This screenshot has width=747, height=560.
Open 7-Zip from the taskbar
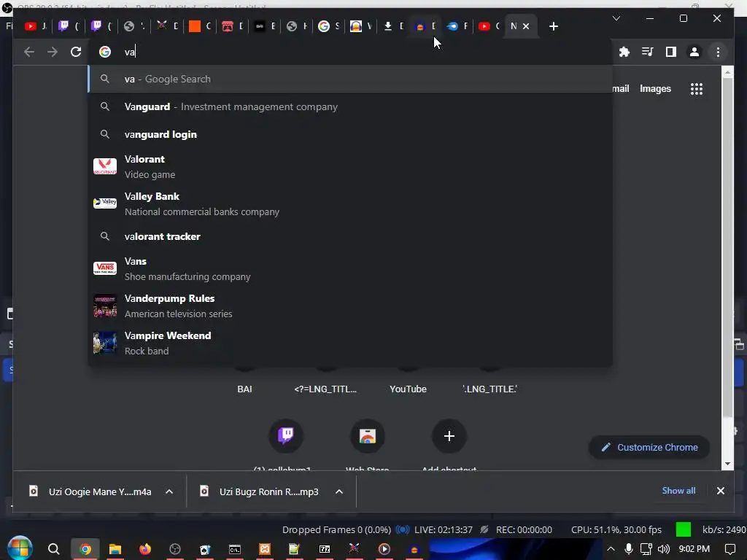[325, 549]
